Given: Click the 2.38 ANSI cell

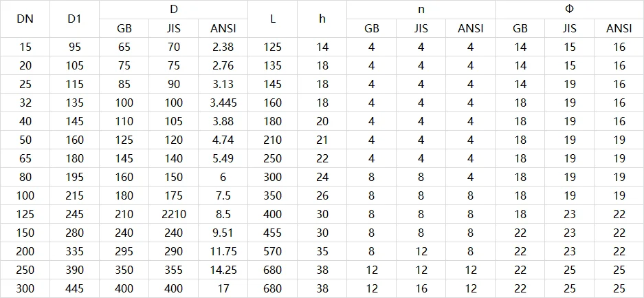Looking at the screenshot, I should pos(223,47).
